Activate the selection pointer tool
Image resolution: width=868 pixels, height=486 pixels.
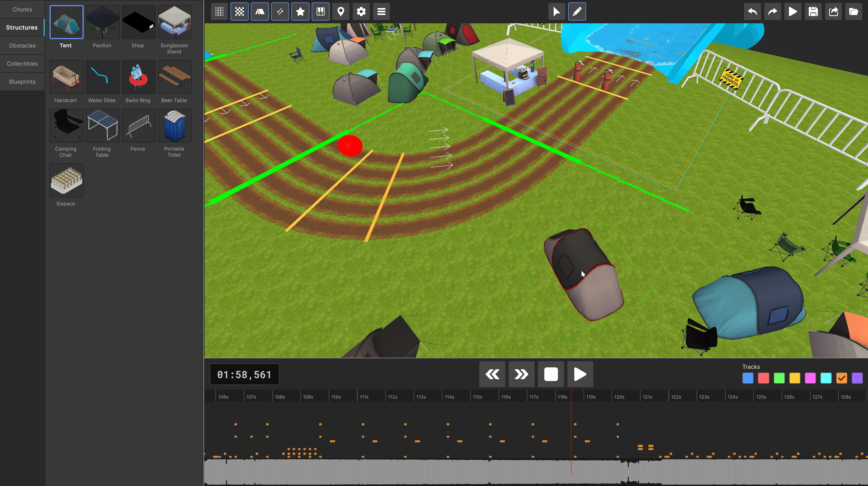tap(557, 12)
